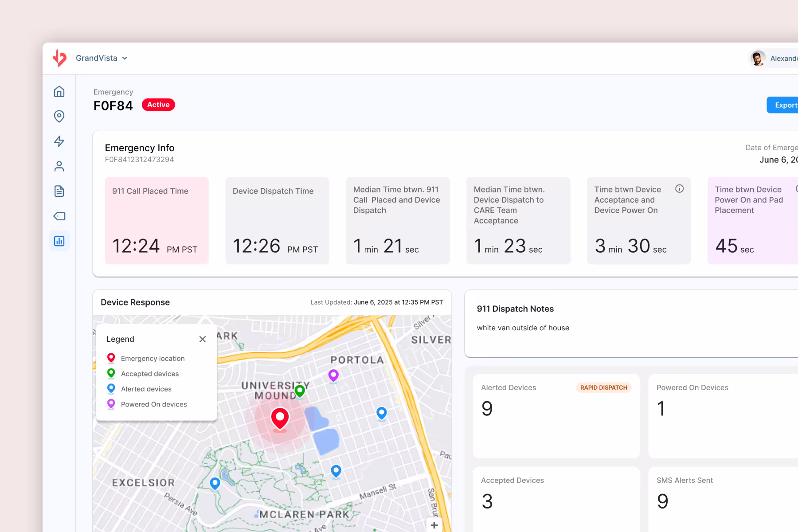Click the purple powered-on device pin on map

click(333, 376)
